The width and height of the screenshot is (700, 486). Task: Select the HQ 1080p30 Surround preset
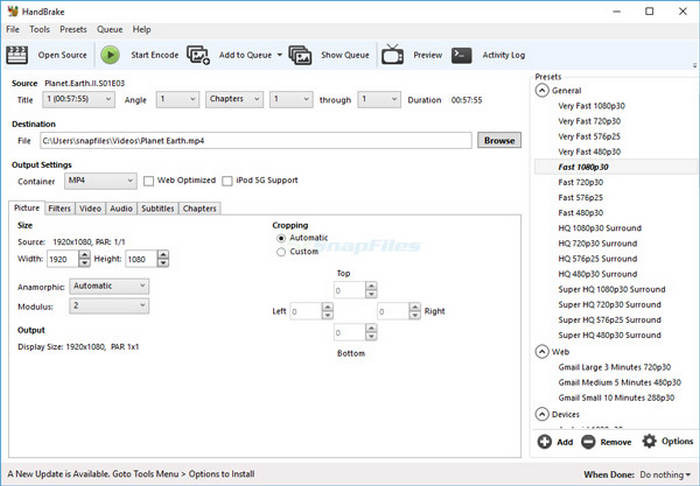pyautogui.click(x=600, y=228)
